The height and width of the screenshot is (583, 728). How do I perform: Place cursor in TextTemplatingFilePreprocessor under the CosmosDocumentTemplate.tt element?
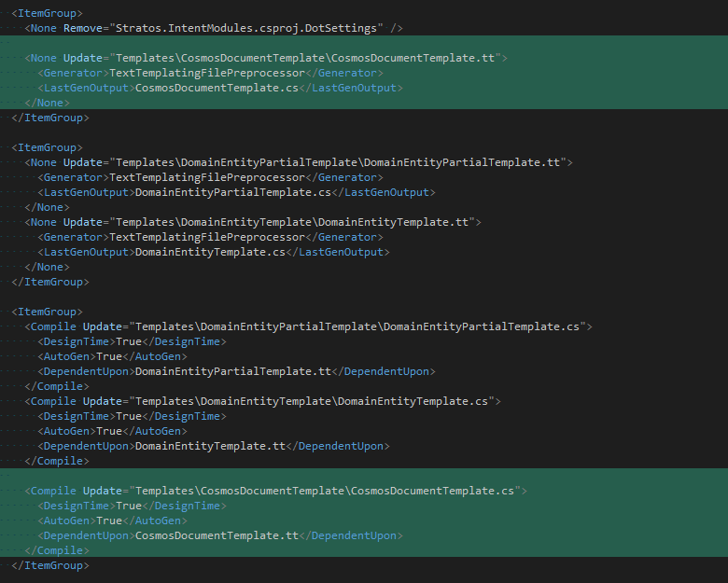pyautogui.click(x=207, y=73)
